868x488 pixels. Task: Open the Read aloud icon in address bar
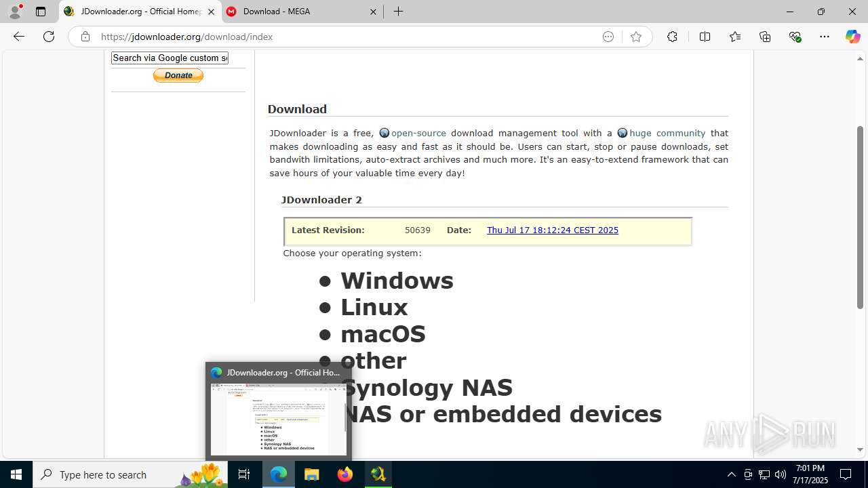pos(608,37)
